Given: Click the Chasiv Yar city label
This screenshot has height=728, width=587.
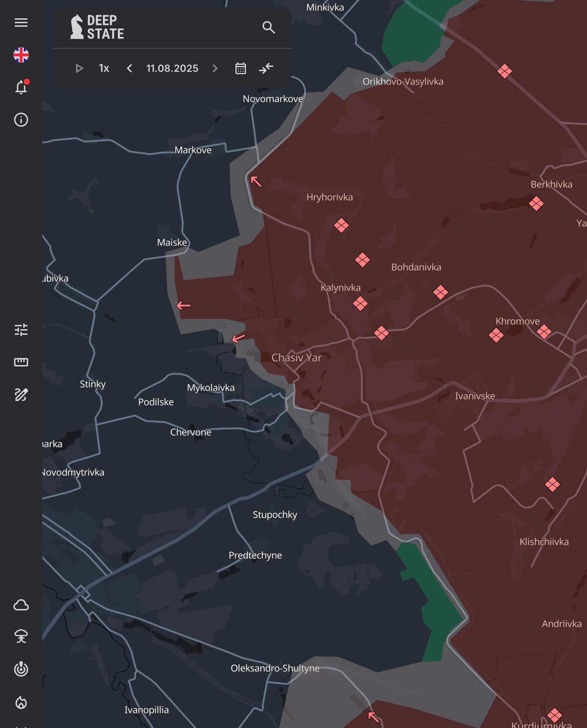Looking at the screenshot, I should tap(297, 358).
